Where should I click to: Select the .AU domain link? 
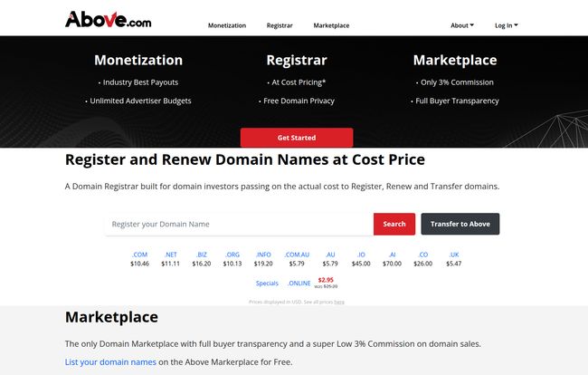click(x=330, y=255)
